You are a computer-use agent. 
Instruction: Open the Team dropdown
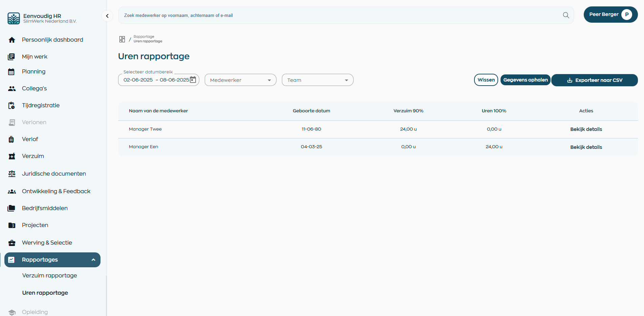pos(317,80)
